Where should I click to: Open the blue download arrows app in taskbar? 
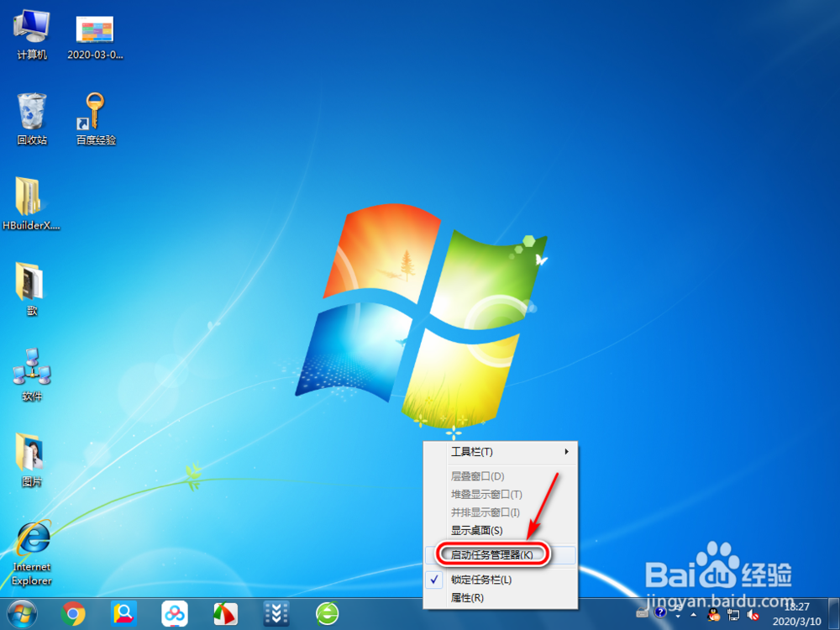point(276,614)
